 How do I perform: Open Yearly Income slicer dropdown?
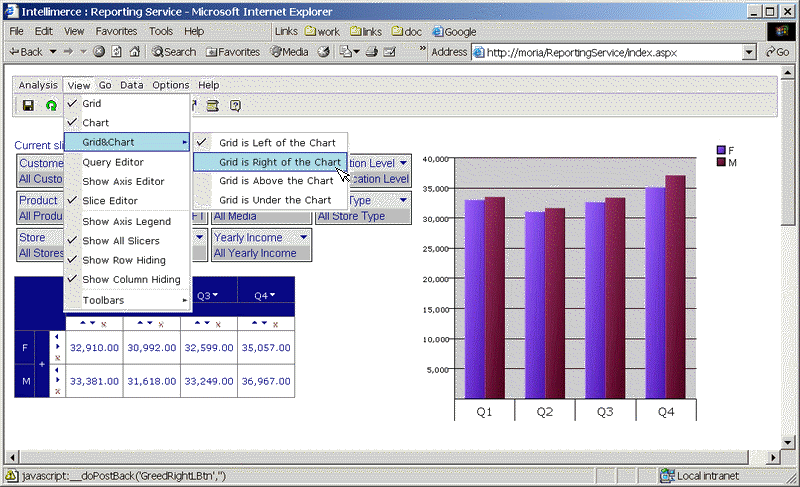point(304,237)
